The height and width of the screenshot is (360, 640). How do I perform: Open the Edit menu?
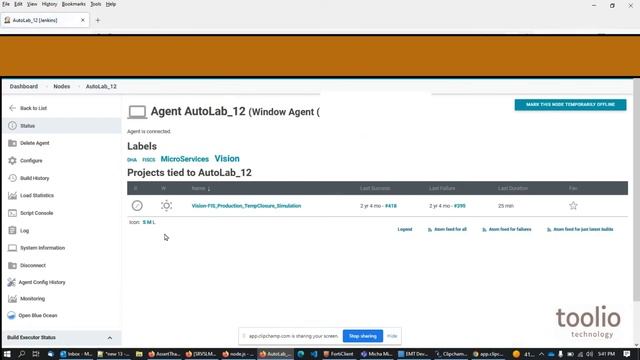coord(18,4)
